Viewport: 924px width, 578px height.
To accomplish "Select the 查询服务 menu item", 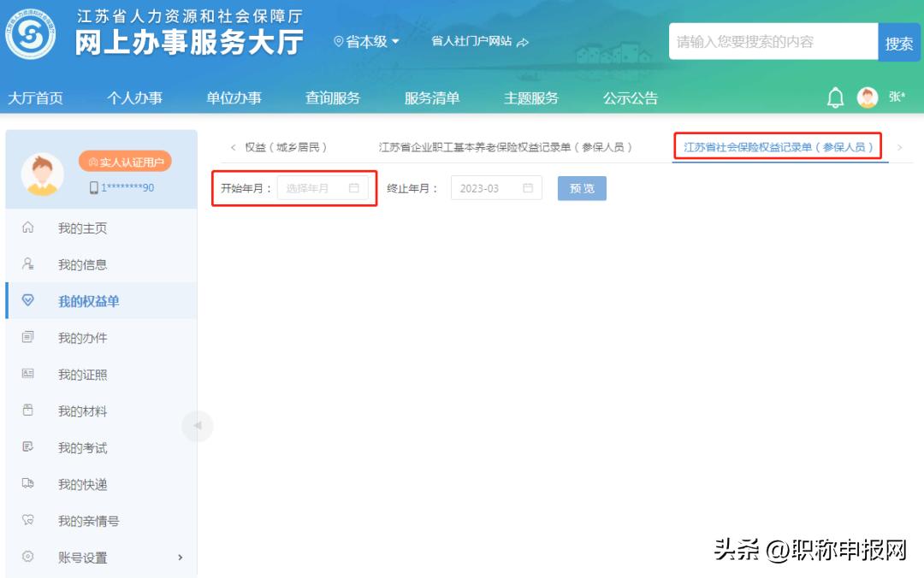I will (x=332, y=97).
